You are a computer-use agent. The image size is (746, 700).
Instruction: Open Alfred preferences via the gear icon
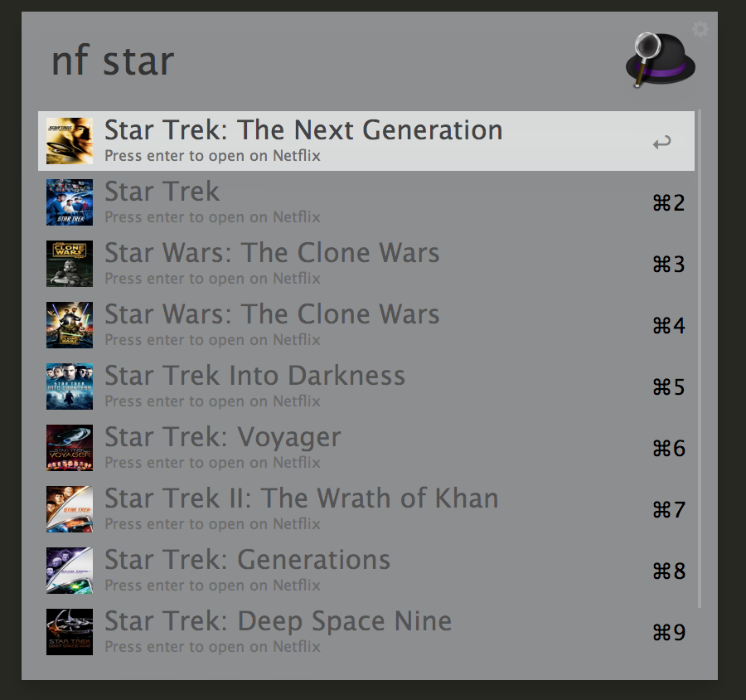coord(700,30)
